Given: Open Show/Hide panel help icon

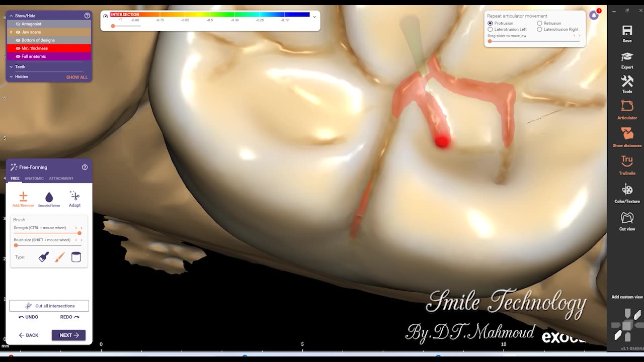Looking at the screenshot, I should point(87,16).
